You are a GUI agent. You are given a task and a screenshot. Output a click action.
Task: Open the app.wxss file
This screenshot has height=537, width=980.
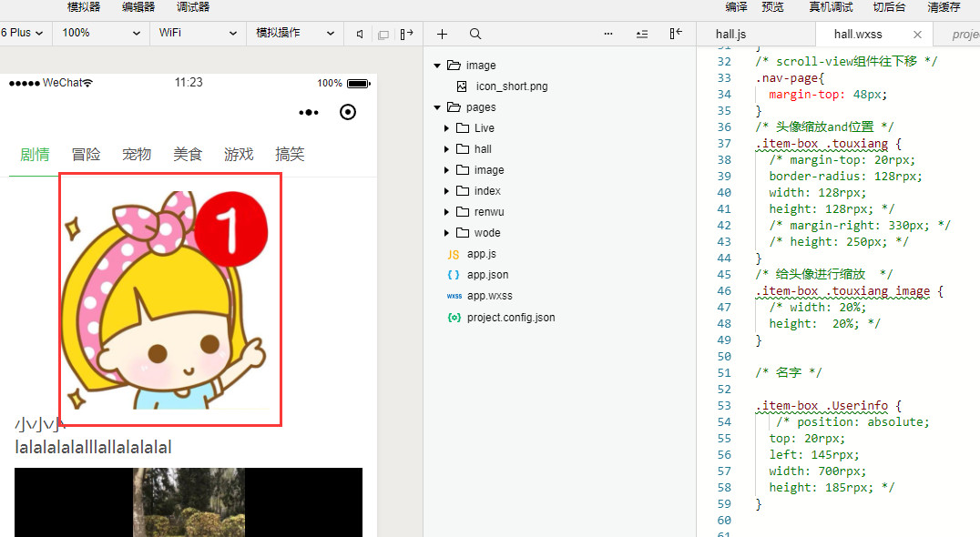pyautogui.click(x=489, y=296)
